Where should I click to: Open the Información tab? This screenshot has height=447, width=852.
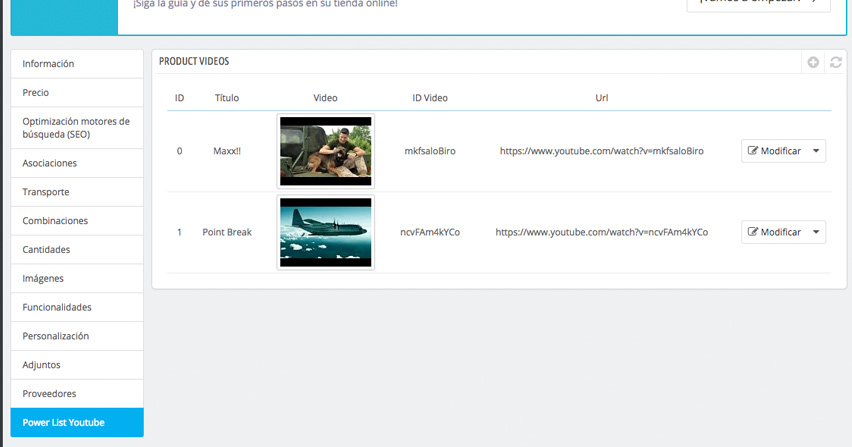pos(77,64)
